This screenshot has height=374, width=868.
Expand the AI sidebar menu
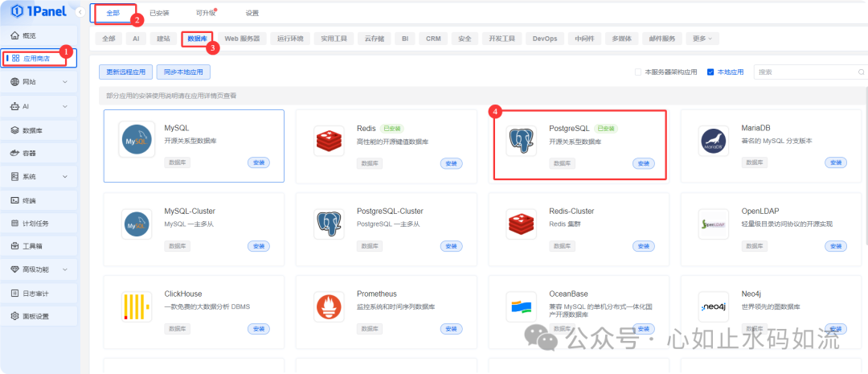pos(65,106)
